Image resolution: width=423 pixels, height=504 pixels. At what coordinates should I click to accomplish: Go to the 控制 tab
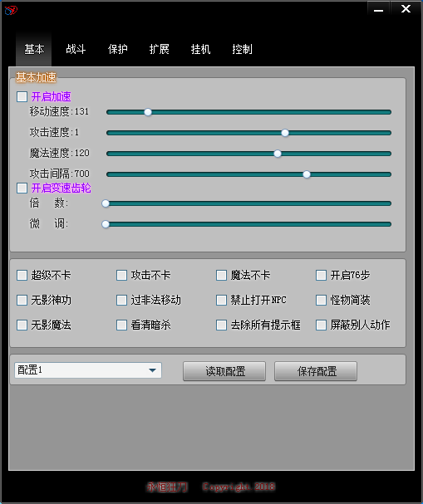click(x=242, y=49)
